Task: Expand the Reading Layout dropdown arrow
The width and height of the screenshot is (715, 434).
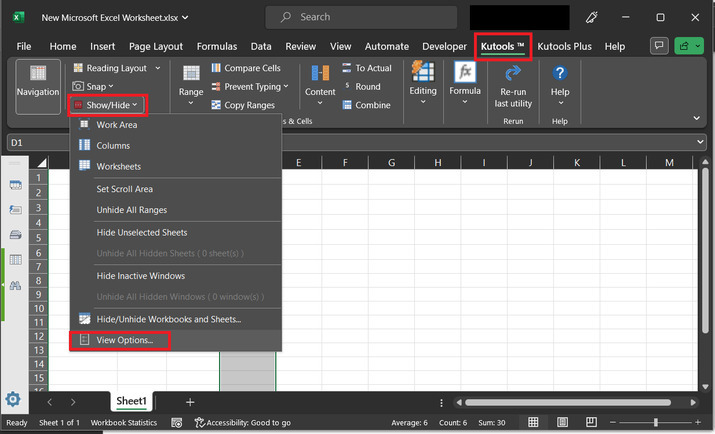Action: point(158,68)
